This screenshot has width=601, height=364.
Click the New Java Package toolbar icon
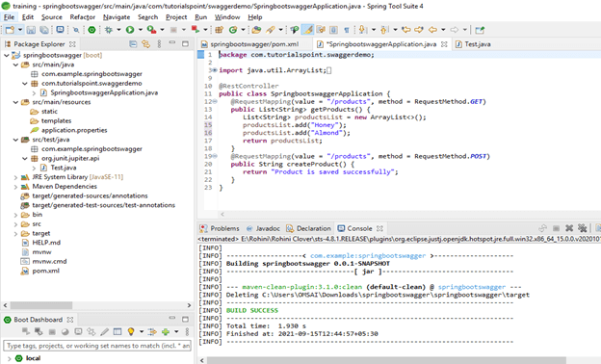click(x=220, y=30)
